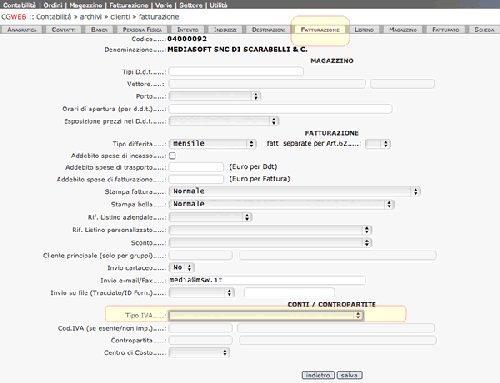
Task: Click the Vettore code field
Action: click(267, 84)
